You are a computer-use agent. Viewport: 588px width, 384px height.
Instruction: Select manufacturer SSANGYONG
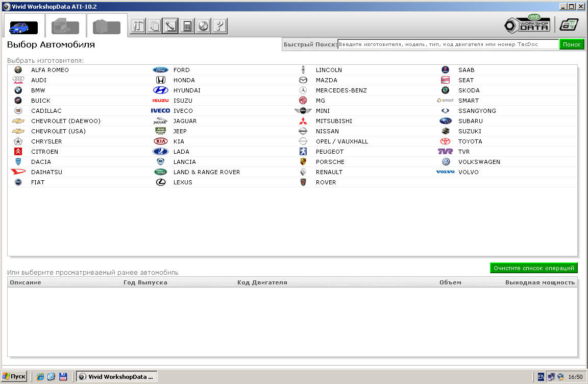(x=477, y=111)
